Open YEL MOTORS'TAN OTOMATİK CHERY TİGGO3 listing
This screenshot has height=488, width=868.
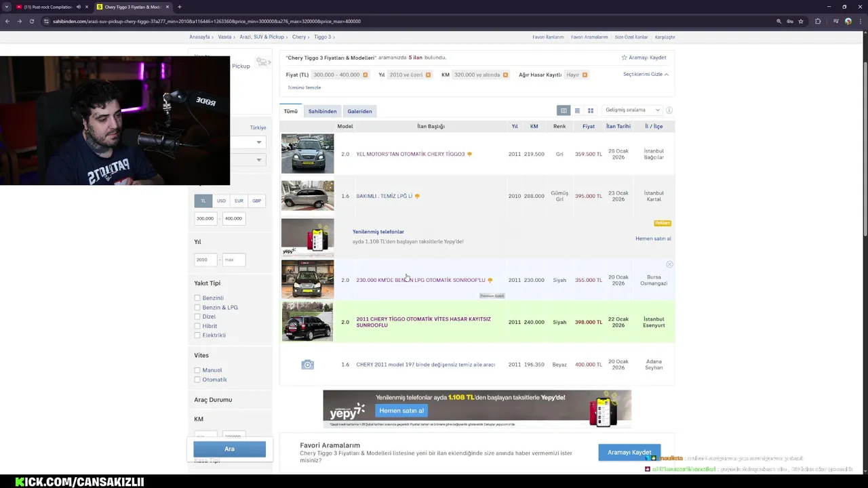pos(410,154)
